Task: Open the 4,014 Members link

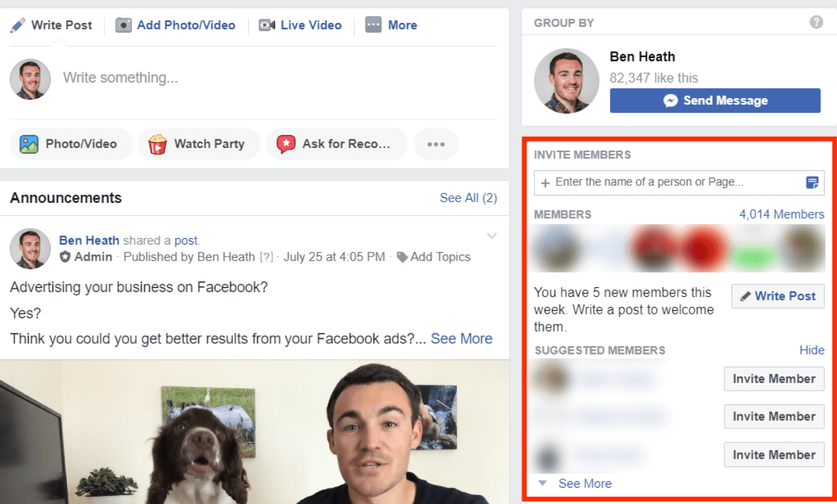Action: pyautogui.click(x=782, y=214)
